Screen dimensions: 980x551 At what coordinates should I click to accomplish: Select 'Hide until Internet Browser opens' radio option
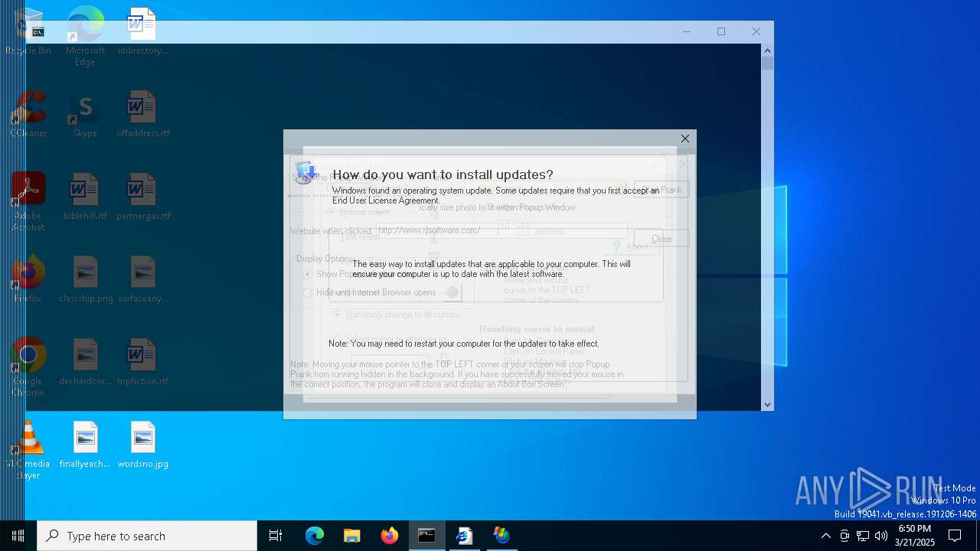pos(371,292)
